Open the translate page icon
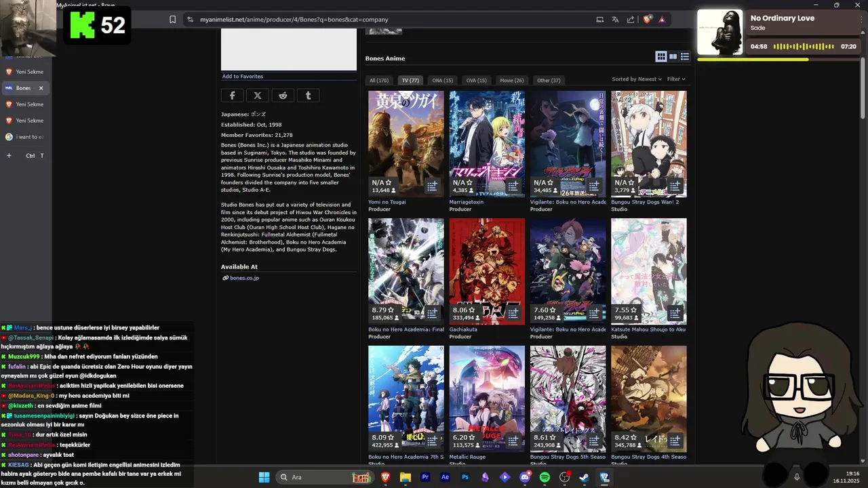This screenshot has height=488, width=868. [615, 20]
